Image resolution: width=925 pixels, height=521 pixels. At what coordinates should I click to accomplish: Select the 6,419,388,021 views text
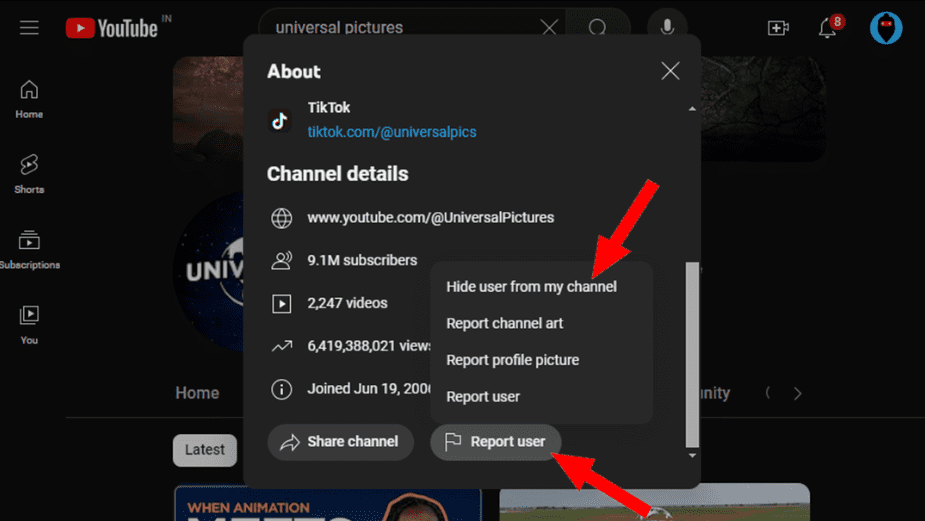(x=369, y=346)
